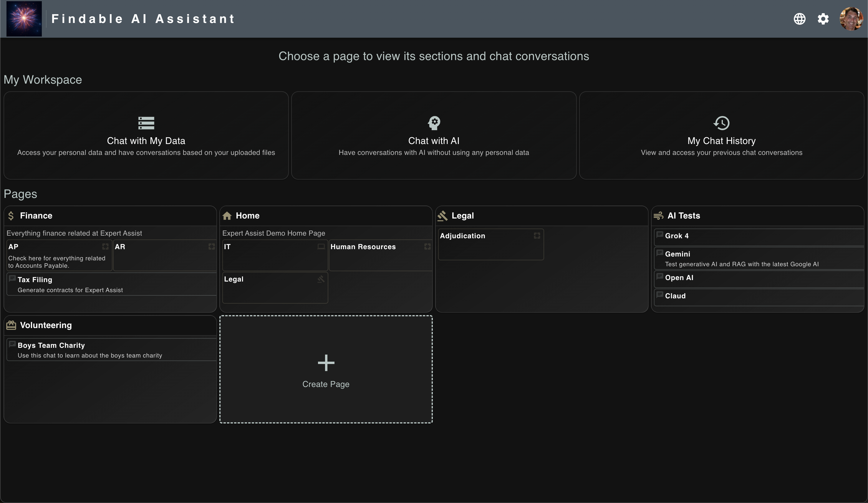Screen dimensions: 868x503
Task: Click the Finance dollar sign icon
Action: point(11,216)
